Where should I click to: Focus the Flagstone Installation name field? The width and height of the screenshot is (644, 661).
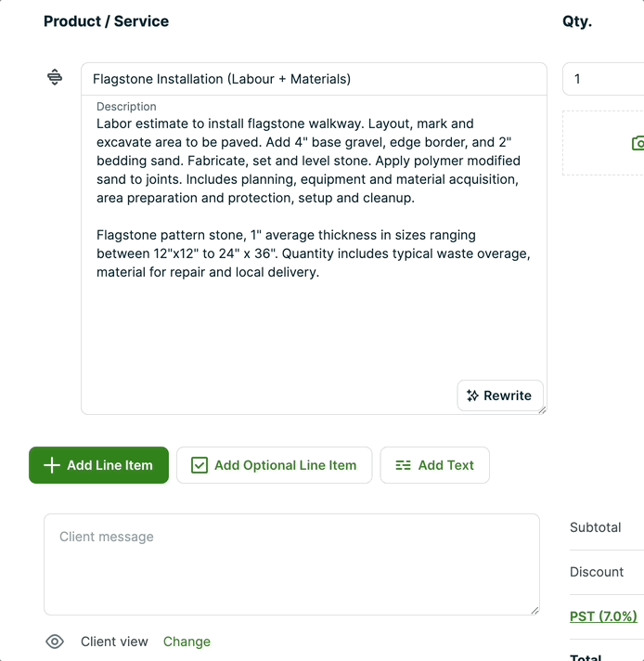click(314, 79)
